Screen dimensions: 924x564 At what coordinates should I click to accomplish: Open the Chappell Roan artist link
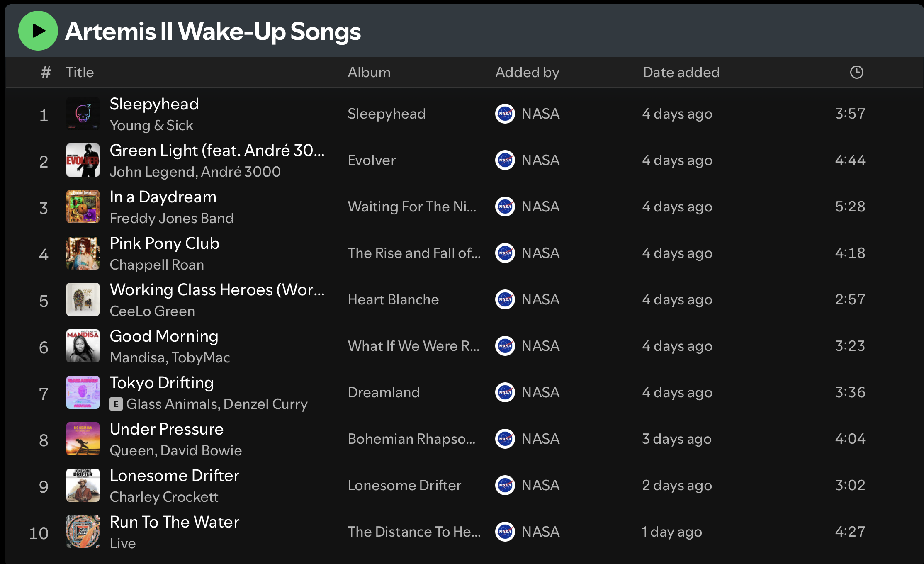157,265
